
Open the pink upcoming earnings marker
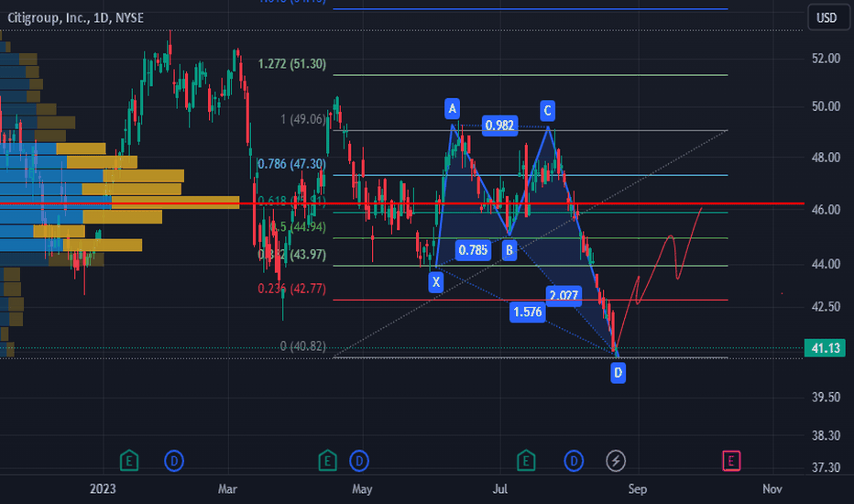click(731, 461)
